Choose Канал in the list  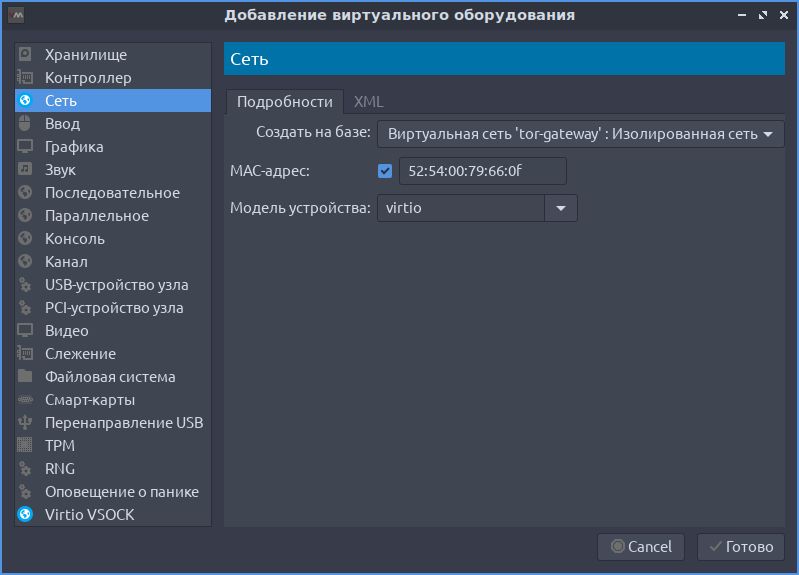(x=113, y=261)
